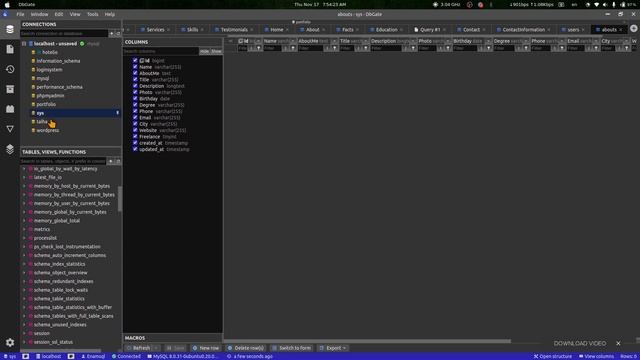This screenshot has height=360, width=640.
Task: Click the tables panel horizontal scrollbar
Action: tap(60, 350)
